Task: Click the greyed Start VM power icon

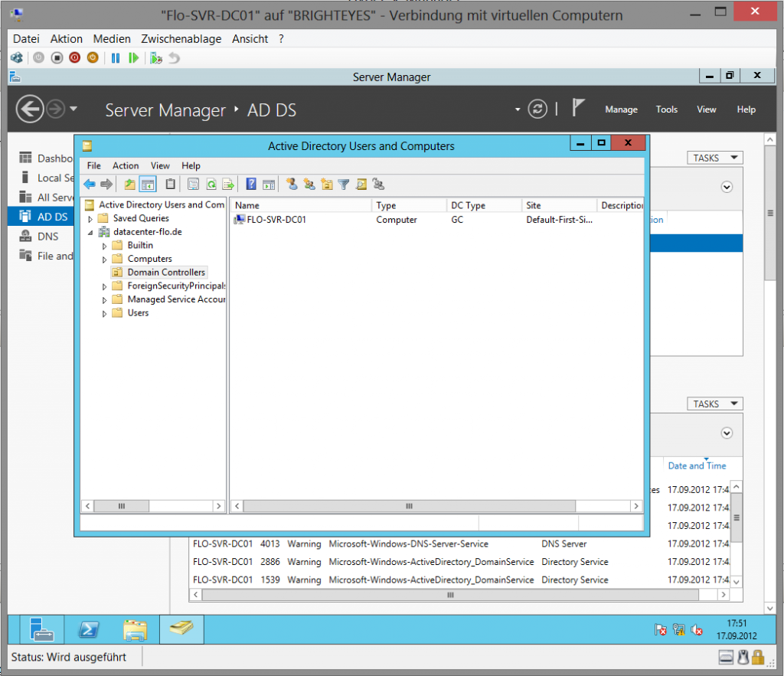Action: (x=38, y=58)
